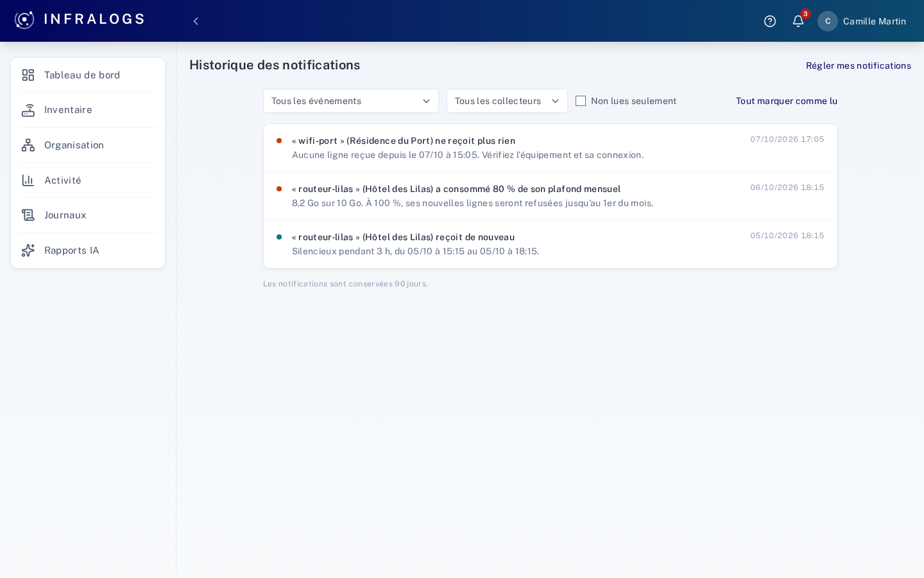Open the help question mark icon
Image resolution: width=924 pixels, height=578 pixels.
click(x=770, y=21)
